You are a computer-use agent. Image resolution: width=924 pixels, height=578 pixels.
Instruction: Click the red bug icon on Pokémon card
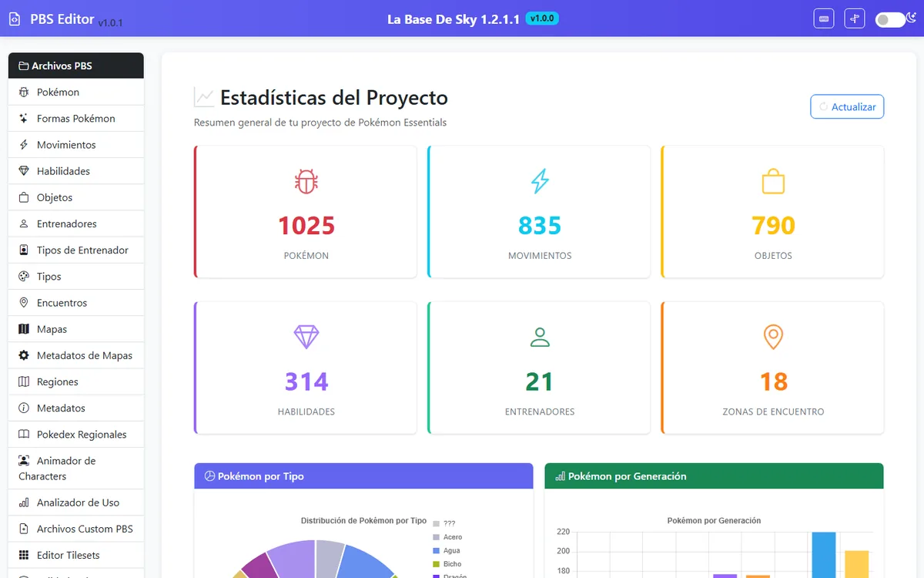306,182
